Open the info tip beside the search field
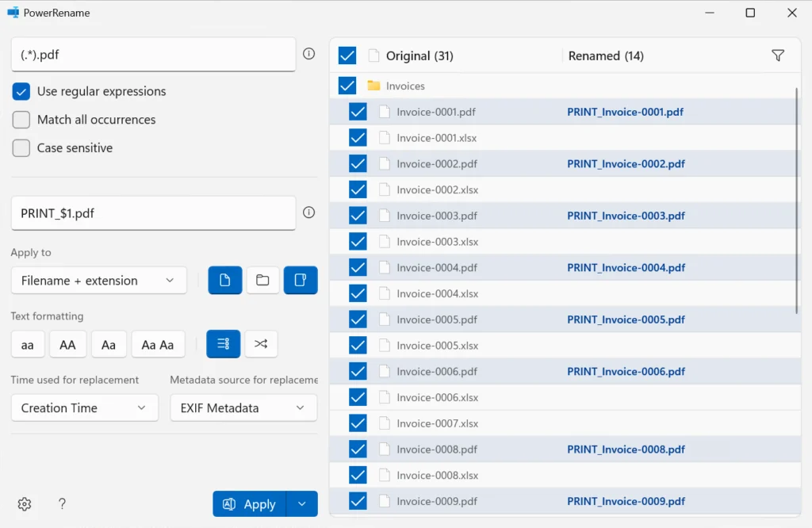 point(308,53)
